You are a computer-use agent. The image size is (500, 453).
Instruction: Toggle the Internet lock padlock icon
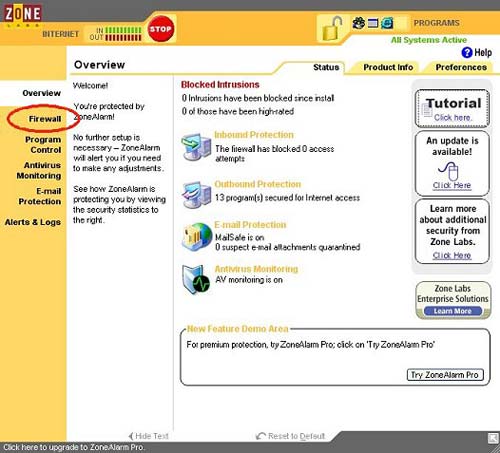(332, 29)
